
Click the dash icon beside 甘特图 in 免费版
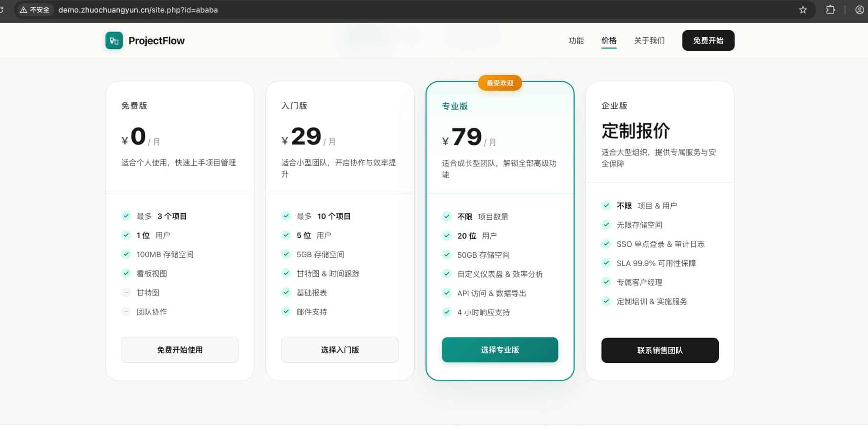126,292
